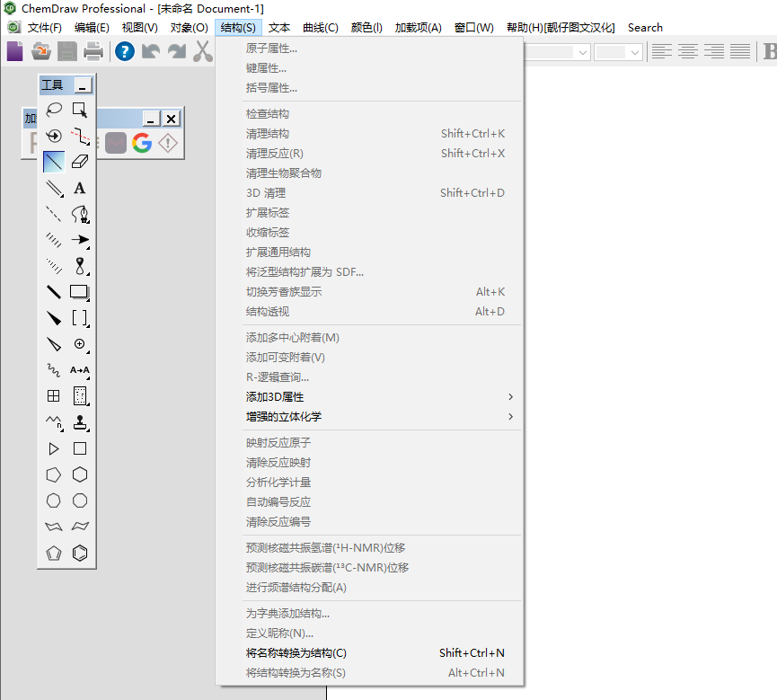This screenshot has height=700, width=777.
Task: Open the Templates stamp tool
Action: coord(80,422)
